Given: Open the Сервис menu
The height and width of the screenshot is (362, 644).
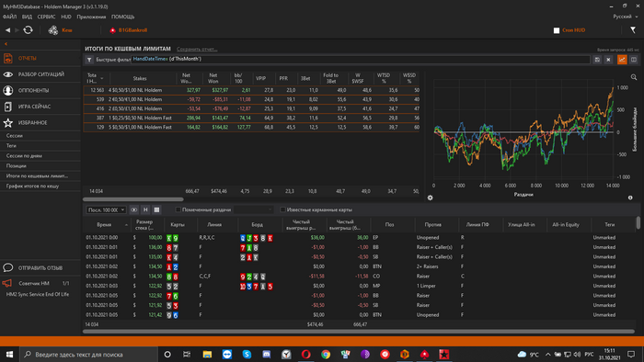Looking at the screenshot, I should (x=46, y=17).
